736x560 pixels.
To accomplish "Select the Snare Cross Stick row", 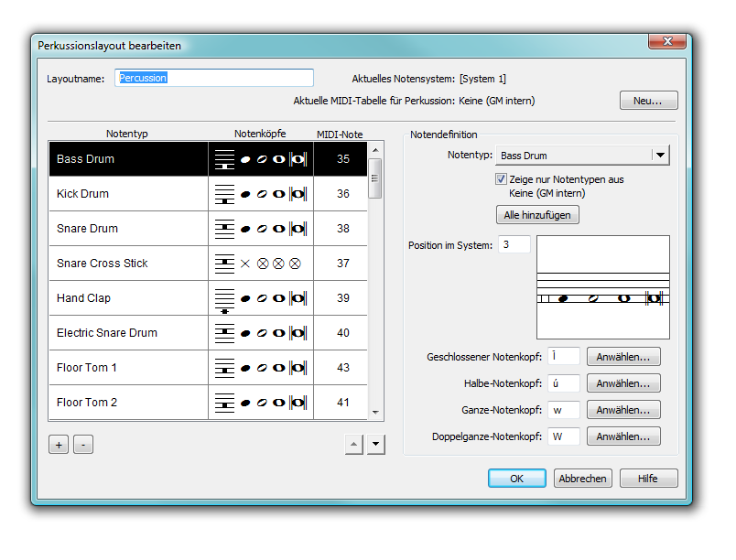I will 208,264.
